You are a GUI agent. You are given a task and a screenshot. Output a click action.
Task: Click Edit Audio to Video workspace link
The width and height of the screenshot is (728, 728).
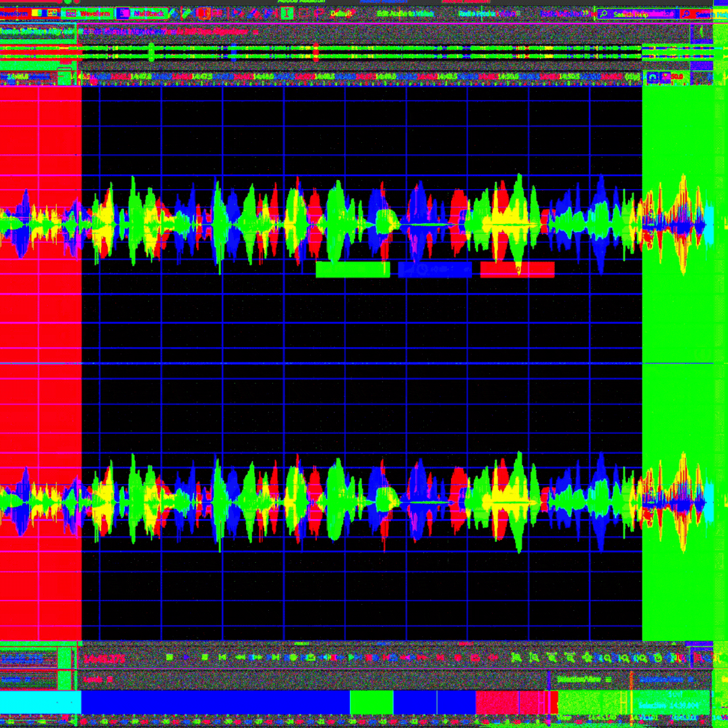[404, 12]
